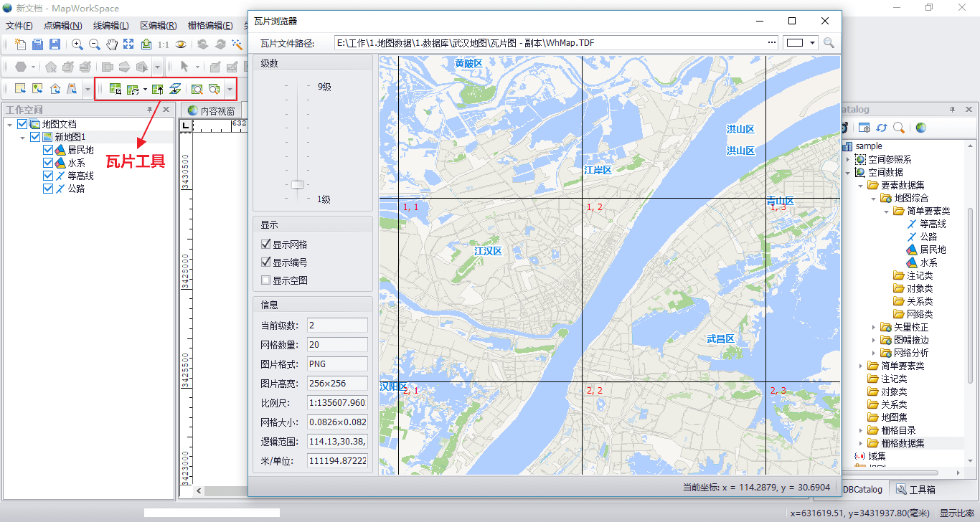Screen dimensions: 980x522
Task: Click the magic wand icon in toolbar
Action: [237, 44]
